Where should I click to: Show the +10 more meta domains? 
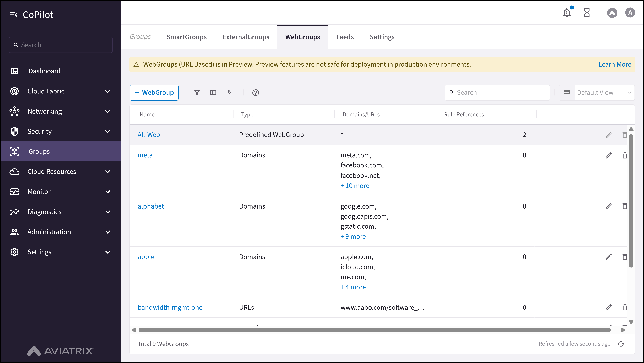(355, 186)
